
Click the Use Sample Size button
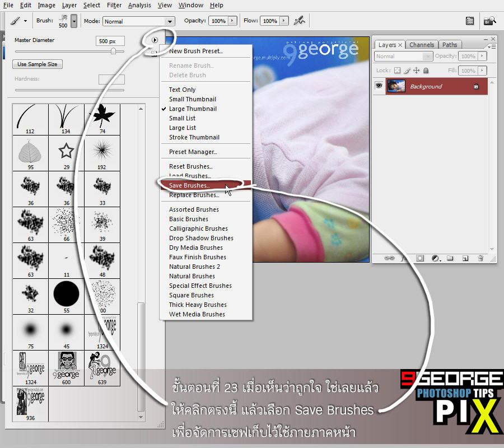[38, 64]
